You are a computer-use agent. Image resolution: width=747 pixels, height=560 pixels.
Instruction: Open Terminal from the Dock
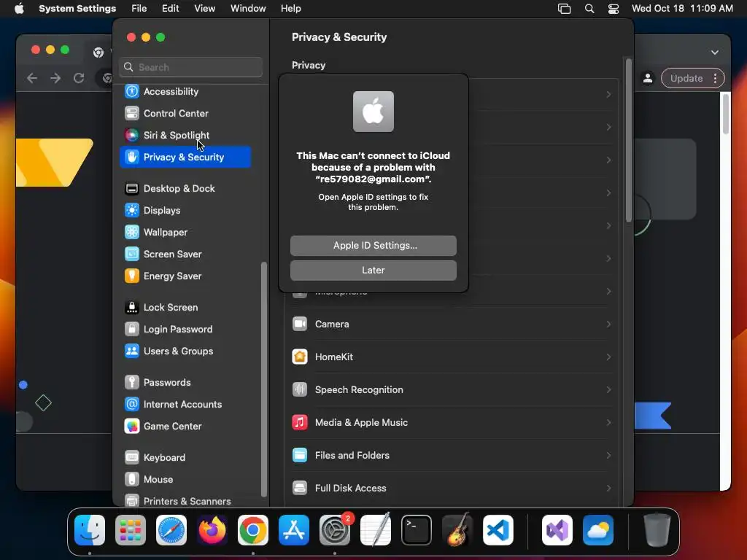pos(417,530)
